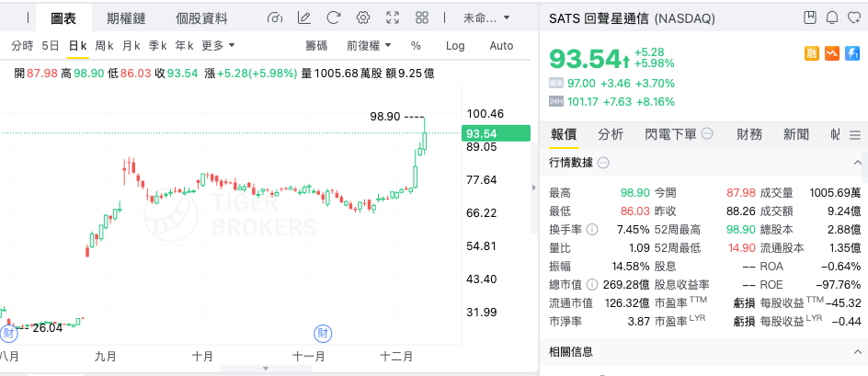The height and width of the screenshot is (376, 868).
Task: Click the price alert bell icon
Action: pyautogui.click(x=831, y=17)
